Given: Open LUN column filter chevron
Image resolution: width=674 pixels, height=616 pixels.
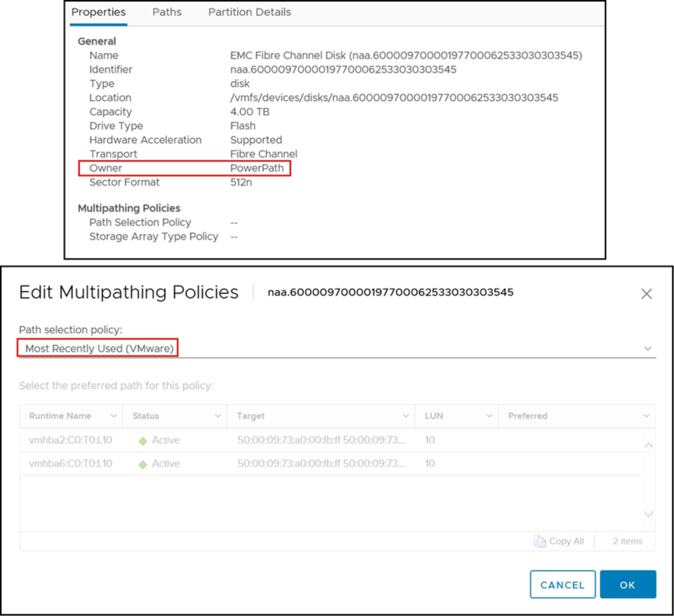Looking at the screenshot, I should click(x=489, y=416).
